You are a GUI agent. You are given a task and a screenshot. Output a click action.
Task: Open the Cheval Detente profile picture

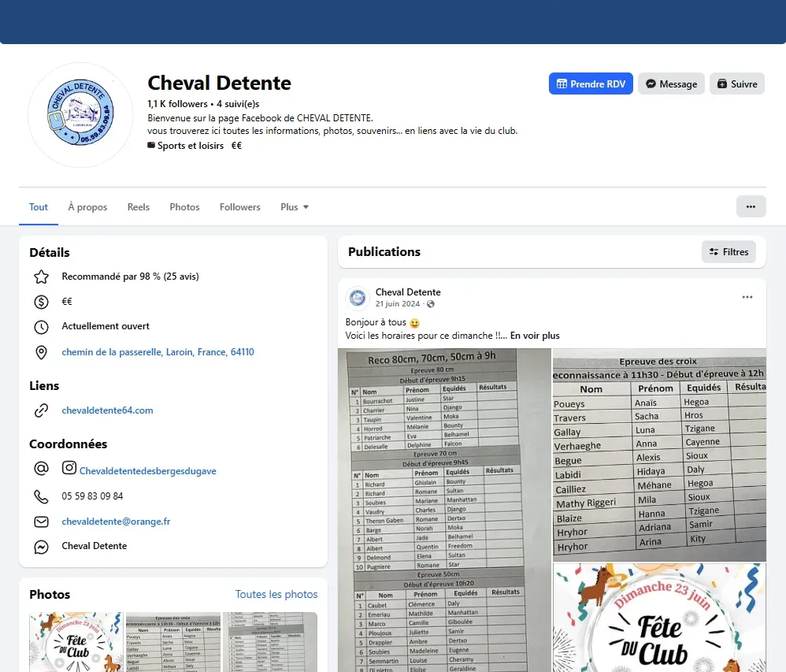80,115
